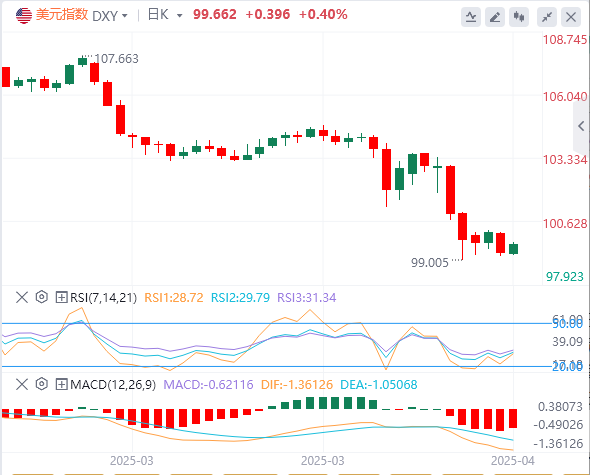This screenshot has width=590, height=475.
Task: Toggle MACD panel expand plus box
Action: 61,384
